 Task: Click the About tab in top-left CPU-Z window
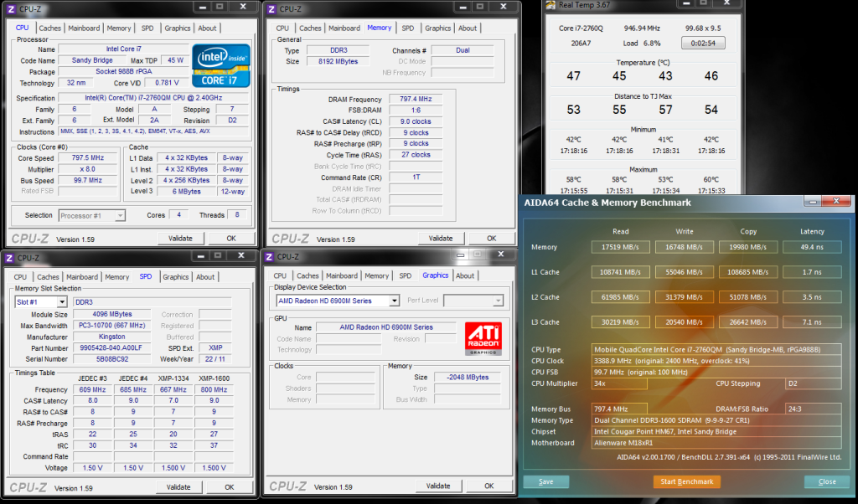207,28
